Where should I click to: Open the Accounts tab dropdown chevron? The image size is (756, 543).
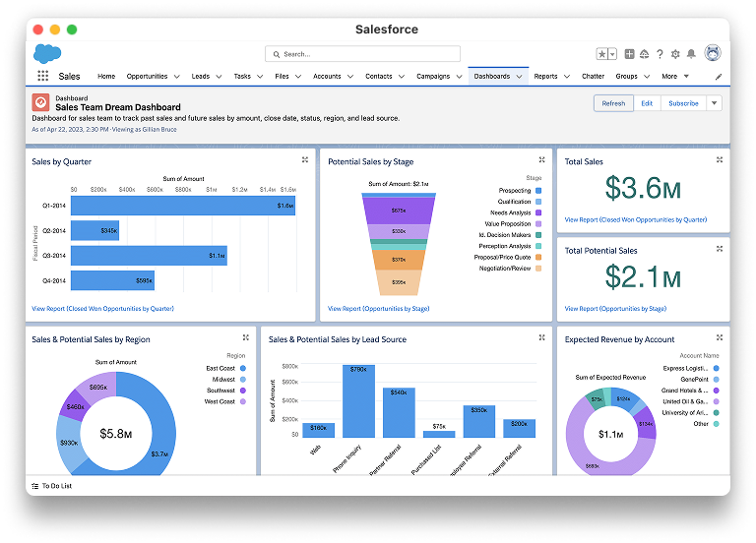point(350,76)
